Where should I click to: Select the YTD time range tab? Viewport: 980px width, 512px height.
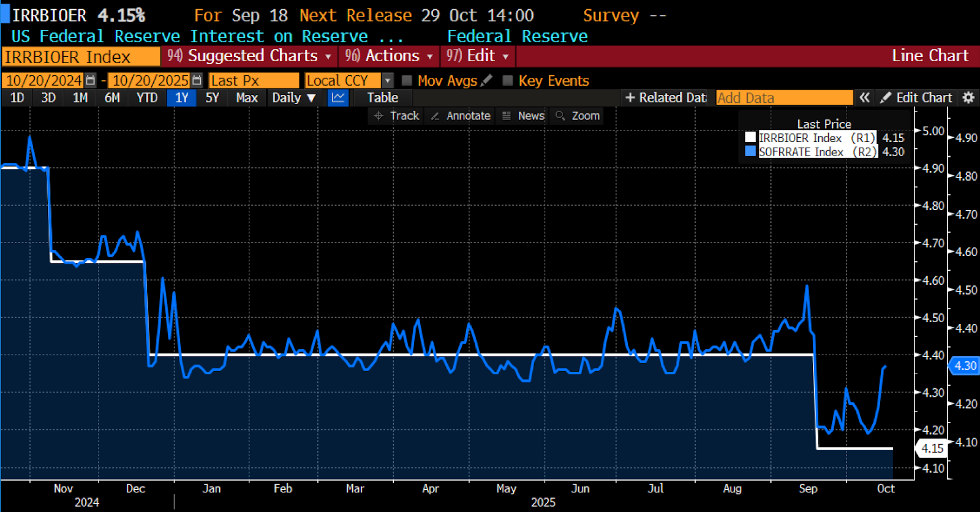click(147, 98)
